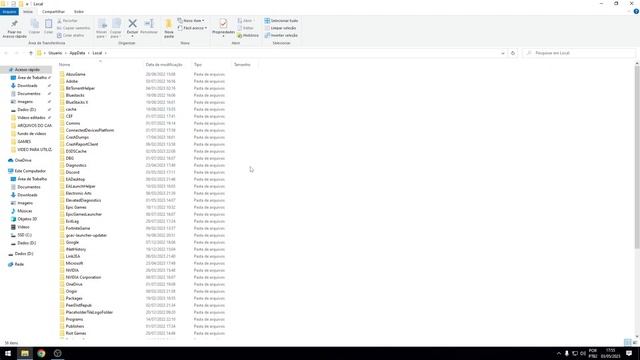Click the Renomear icon
The image size is (640, 360).
click(149, 24)
